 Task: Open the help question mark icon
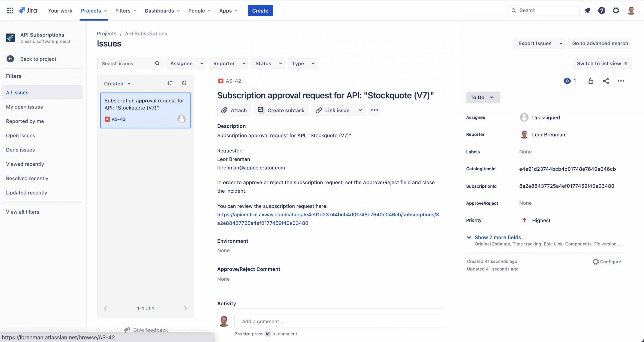tap(601, 10)
